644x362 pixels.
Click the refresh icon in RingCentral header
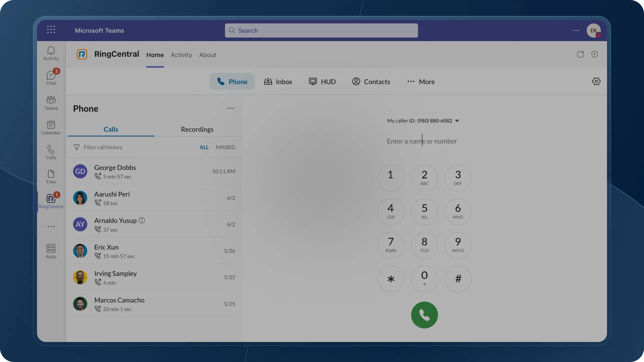pyautogui.click(x=580, y=54)
